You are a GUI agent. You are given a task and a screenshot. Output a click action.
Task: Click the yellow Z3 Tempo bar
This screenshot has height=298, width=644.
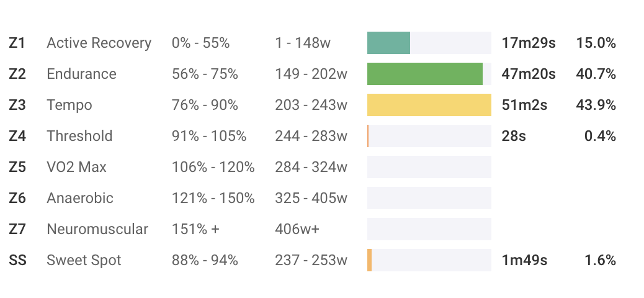pyautogui.click(x=429, y=105)
